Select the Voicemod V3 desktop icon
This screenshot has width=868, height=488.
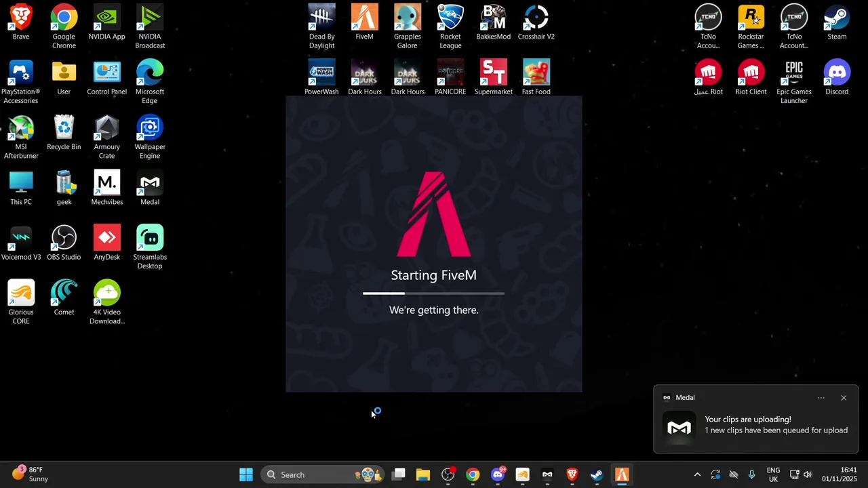(20, 243)
